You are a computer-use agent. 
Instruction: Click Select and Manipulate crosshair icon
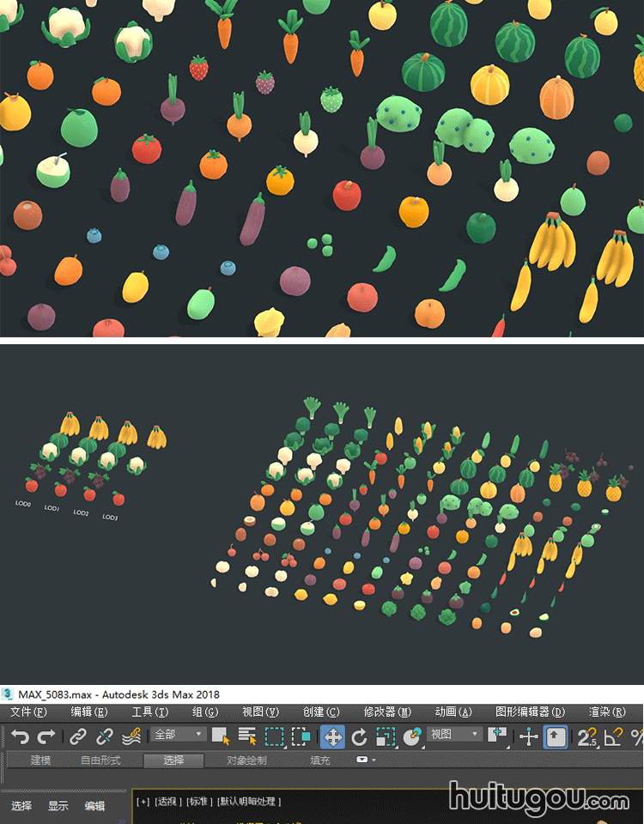click(528, 736)
